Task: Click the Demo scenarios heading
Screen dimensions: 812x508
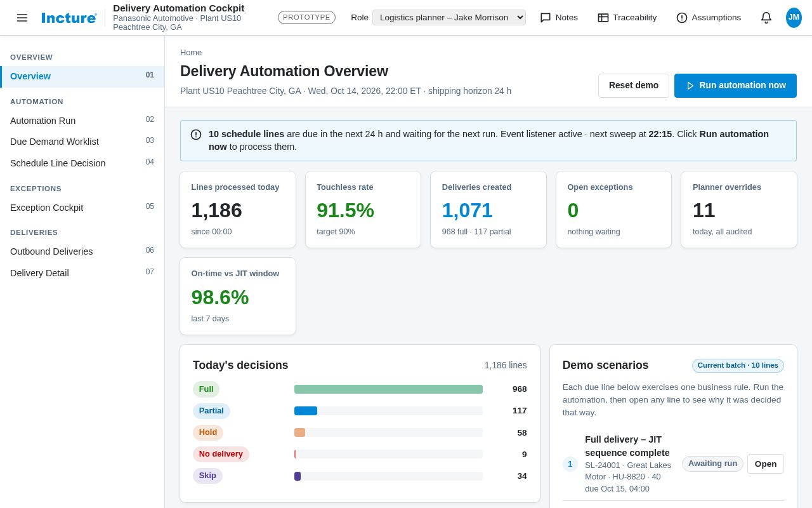Action: coord(606,365)
